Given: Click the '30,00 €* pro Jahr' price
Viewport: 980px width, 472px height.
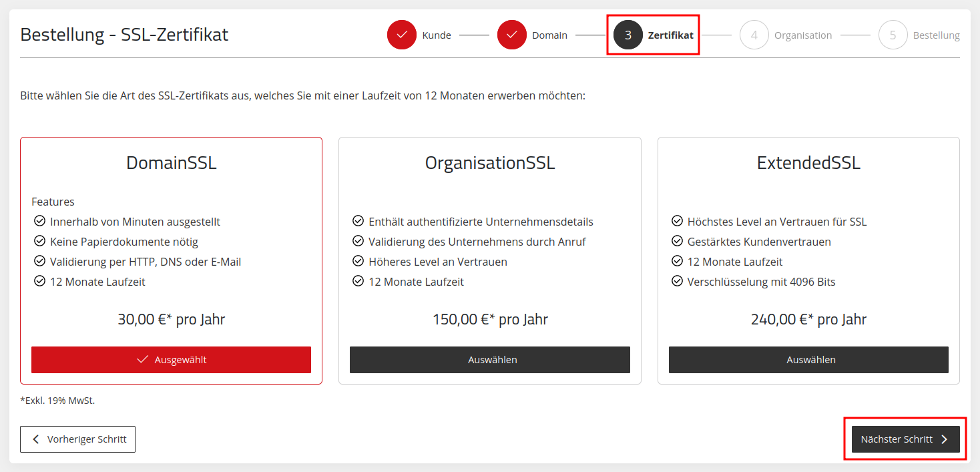Looking at the screenshot, I should coord(172,320).
